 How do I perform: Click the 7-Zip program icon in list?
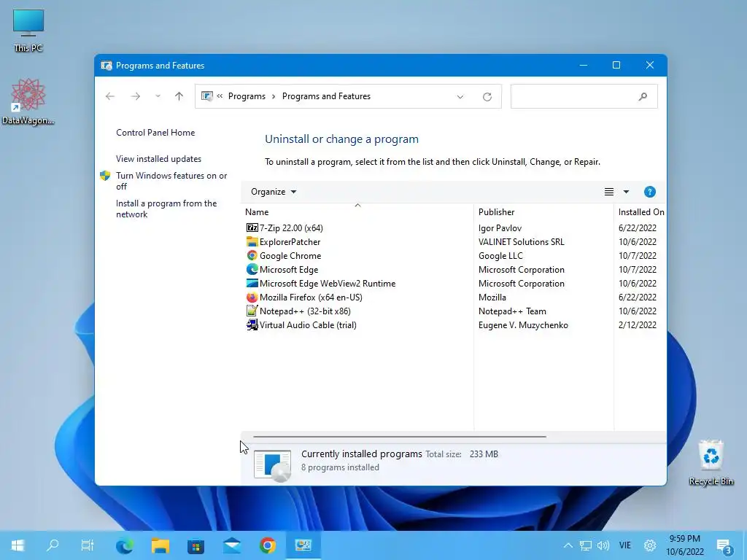coord(252,227)
